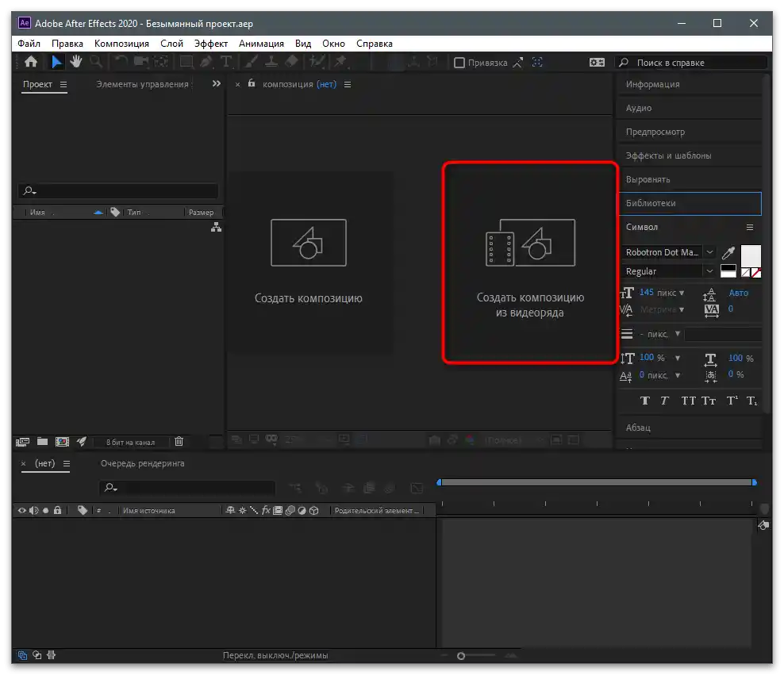Toggle the shy layers switch column

pos(230,511)
